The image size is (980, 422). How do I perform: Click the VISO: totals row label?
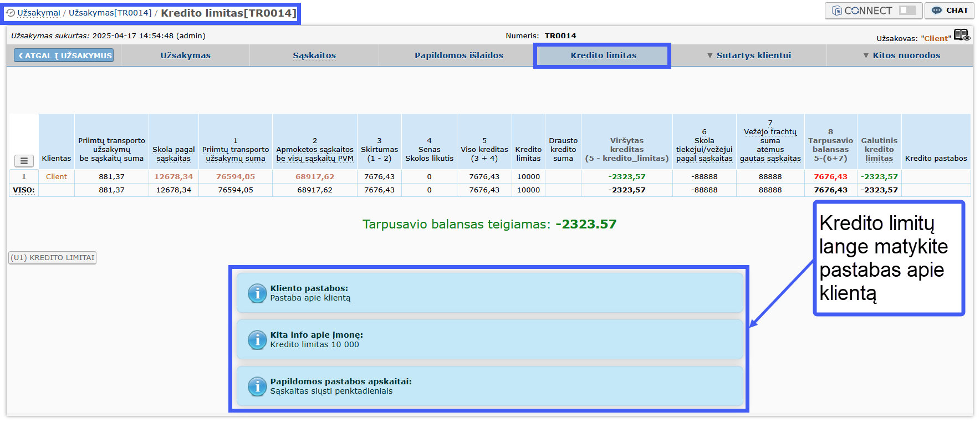[24, 190]
